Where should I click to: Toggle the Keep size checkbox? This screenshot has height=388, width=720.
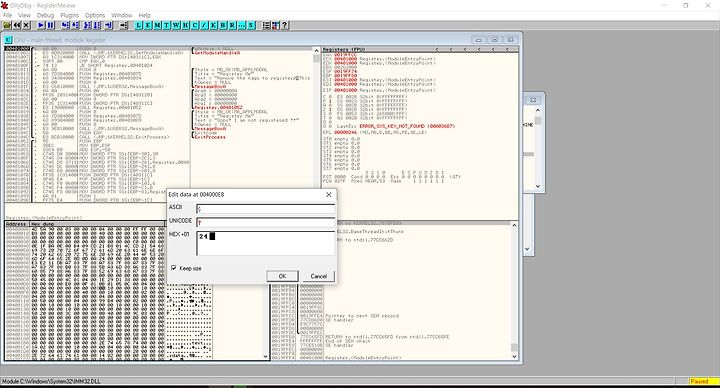point(174,268)
